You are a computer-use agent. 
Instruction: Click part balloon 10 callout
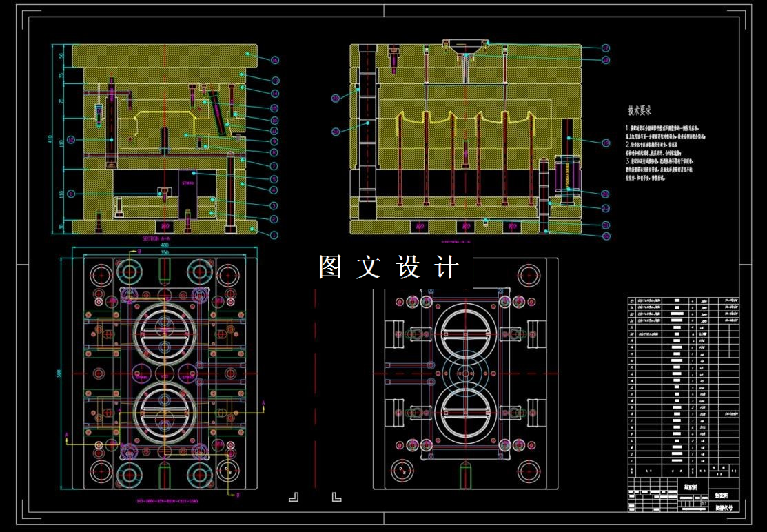275,121
